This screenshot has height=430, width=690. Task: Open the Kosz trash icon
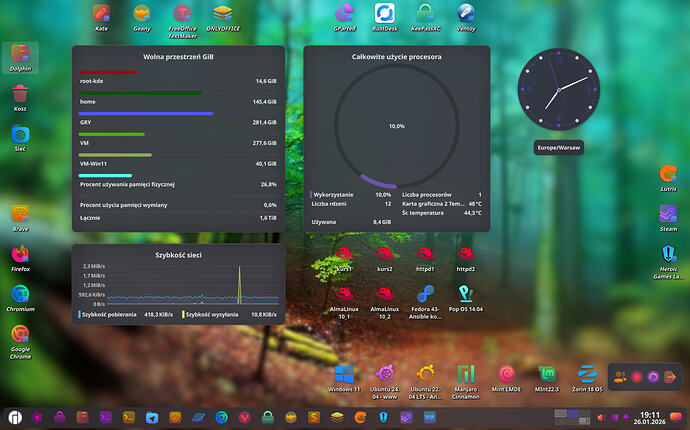[x=20, y=93]
